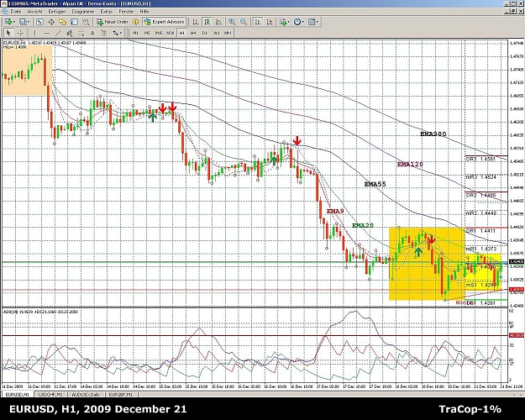525x420 pixels.
Task: Click the MetaTrader chart icon in menu bar
Action: [5, 12]
